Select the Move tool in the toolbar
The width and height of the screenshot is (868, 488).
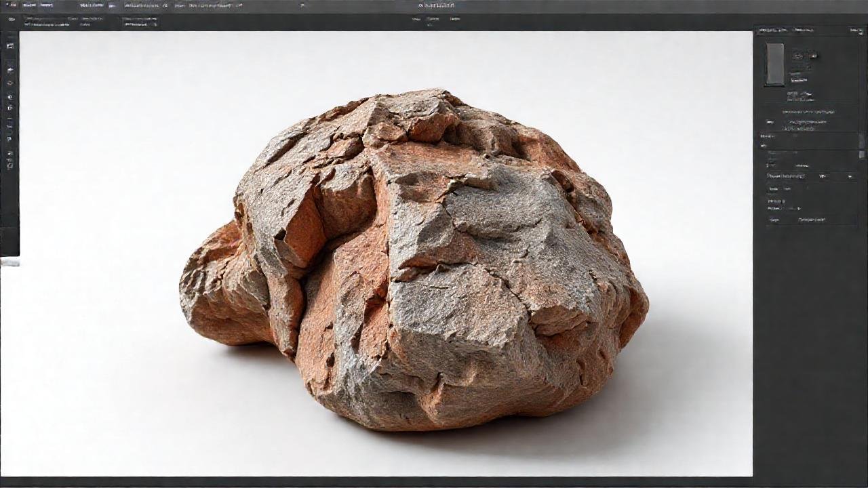click(x=10, y=45)
